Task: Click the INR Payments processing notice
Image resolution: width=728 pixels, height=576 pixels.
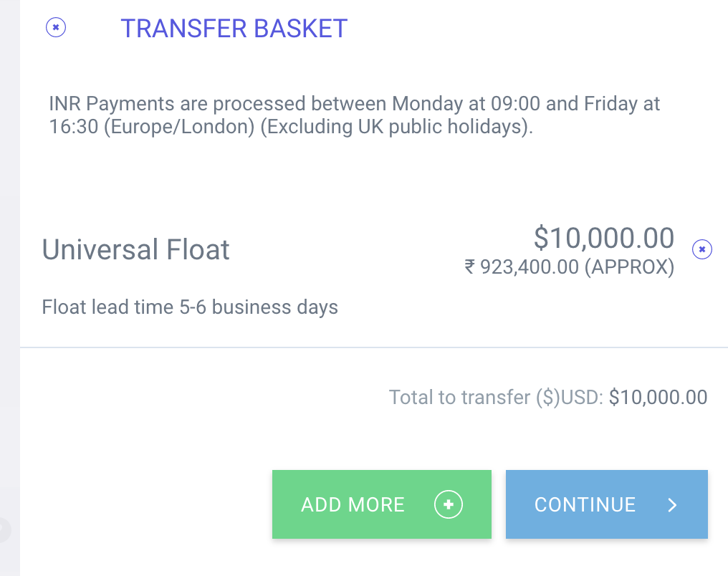Action: [x=354, y=115]
